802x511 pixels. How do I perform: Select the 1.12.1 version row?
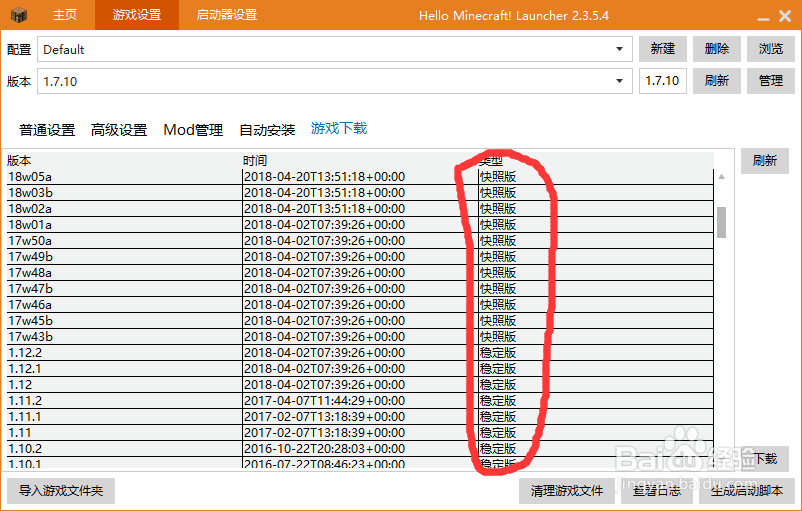[360, 369]
